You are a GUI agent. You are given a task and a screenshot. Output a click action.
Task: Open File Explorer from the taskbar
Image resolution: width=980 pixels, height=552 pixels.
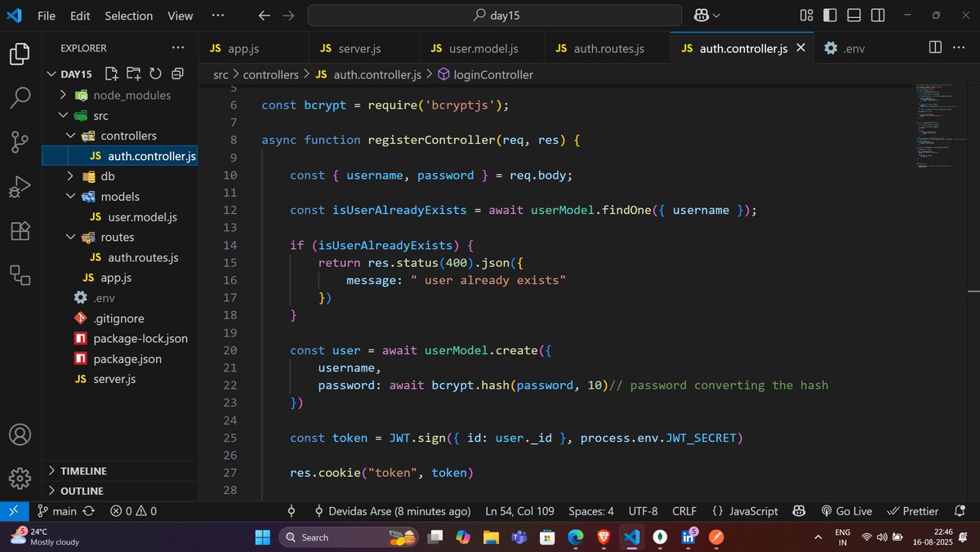coord(490,537)
